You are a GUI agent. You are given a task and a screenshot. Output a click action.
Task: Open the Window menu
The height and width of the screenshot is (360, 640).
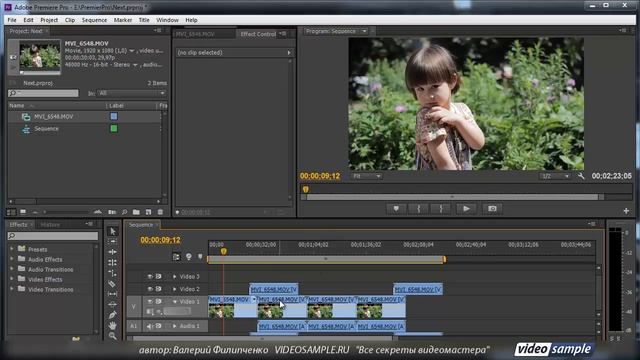(x=167, y=20)
